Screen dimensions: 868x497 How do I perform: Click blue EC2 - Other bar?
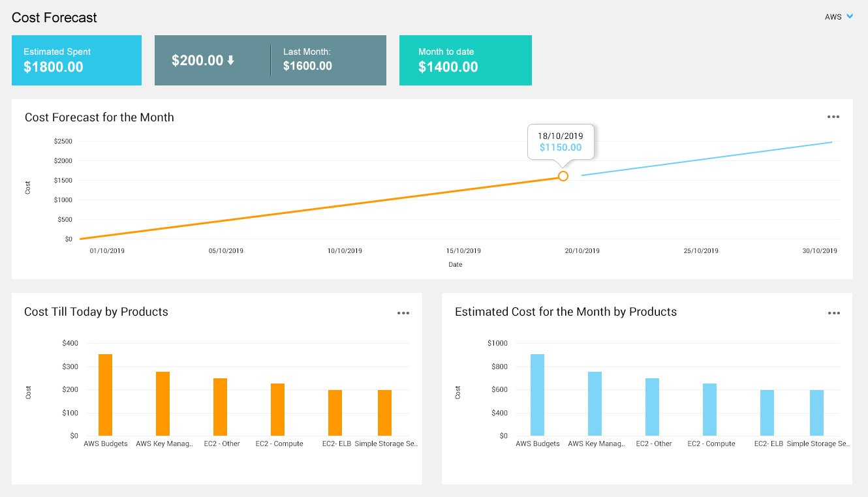tap(652, 407)
